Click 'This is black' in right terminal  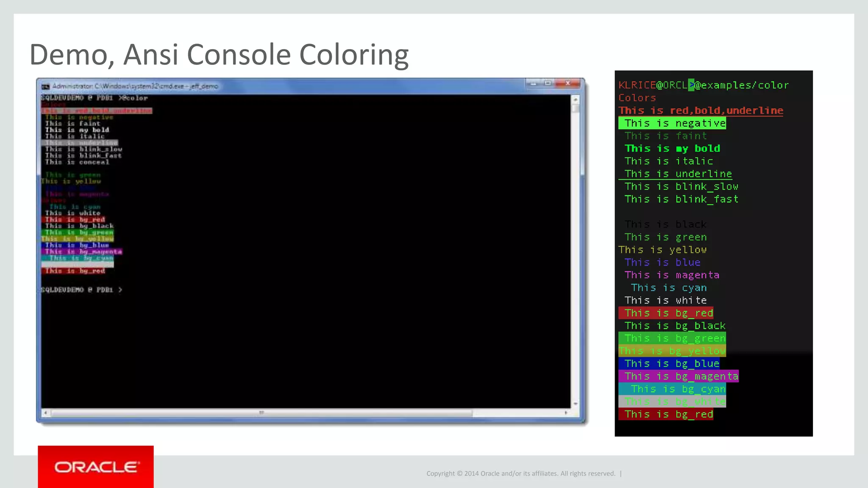(x=665, y=225)
